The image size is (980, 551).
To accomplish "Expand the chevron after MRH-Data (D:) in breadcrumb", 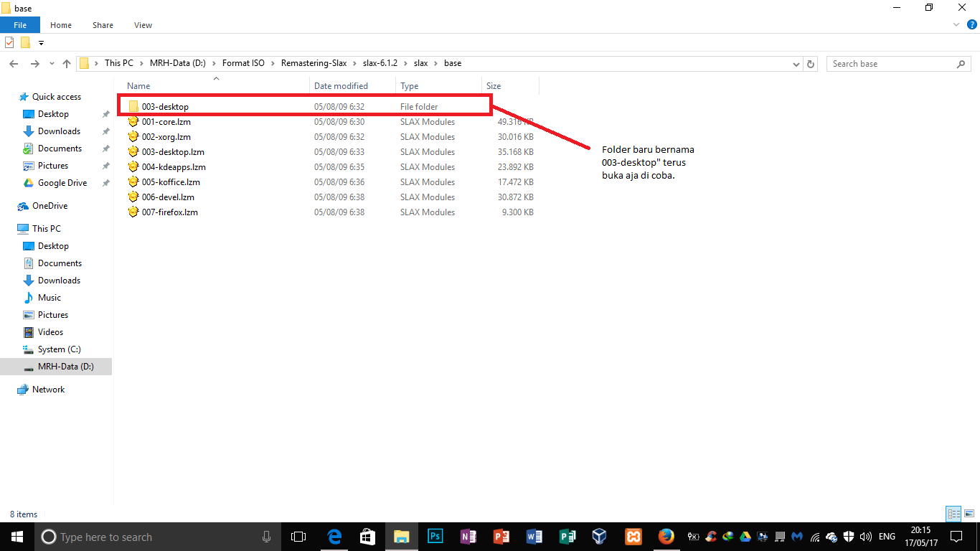I will 214,63.
